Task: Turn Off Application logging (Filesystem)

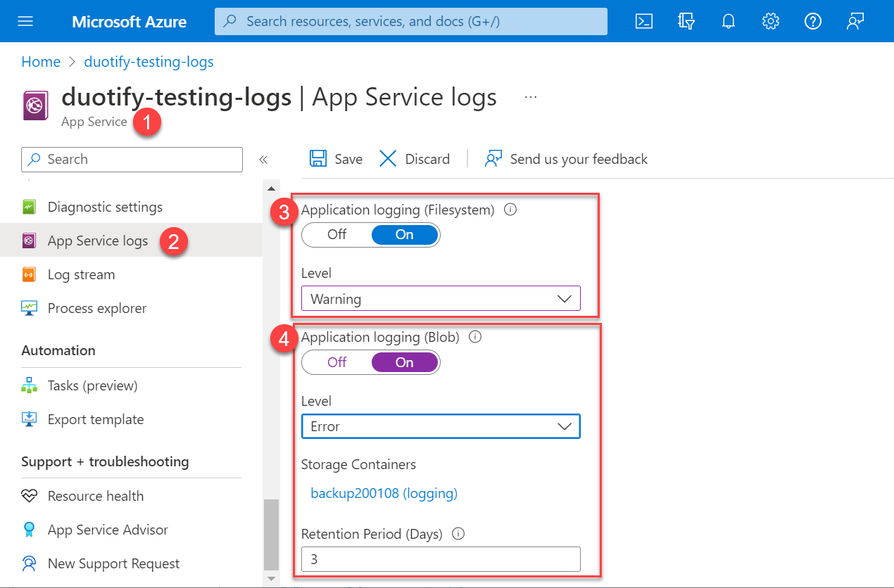Action: [336, 234]
